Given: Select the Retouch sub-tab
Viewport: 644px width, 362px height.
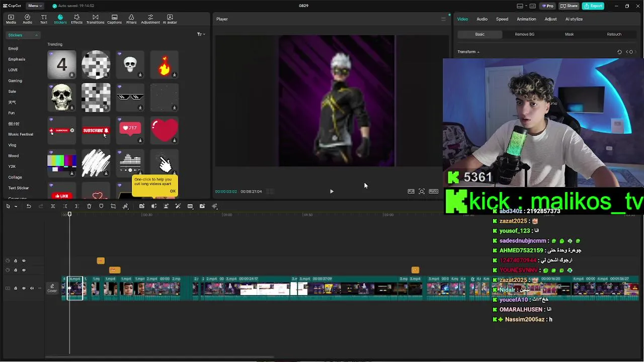Looking at the screenshot, I should click(x=614, y=34).
